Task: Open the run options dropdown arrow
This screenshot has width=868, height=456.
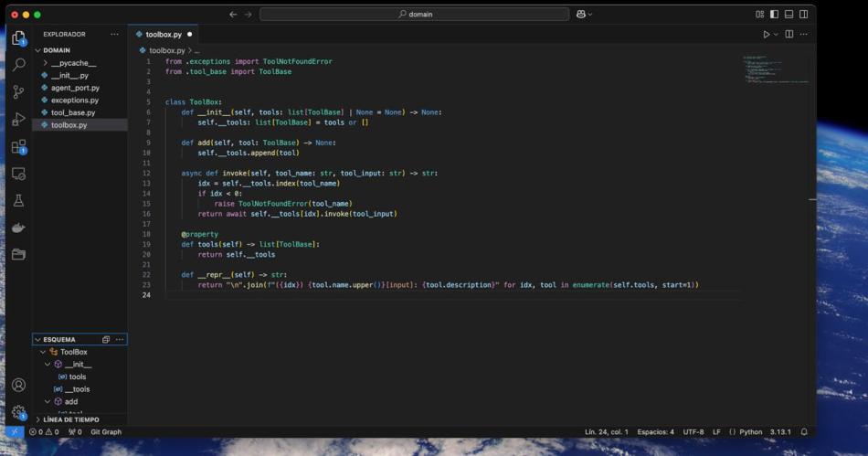Action: pos(776,35)
